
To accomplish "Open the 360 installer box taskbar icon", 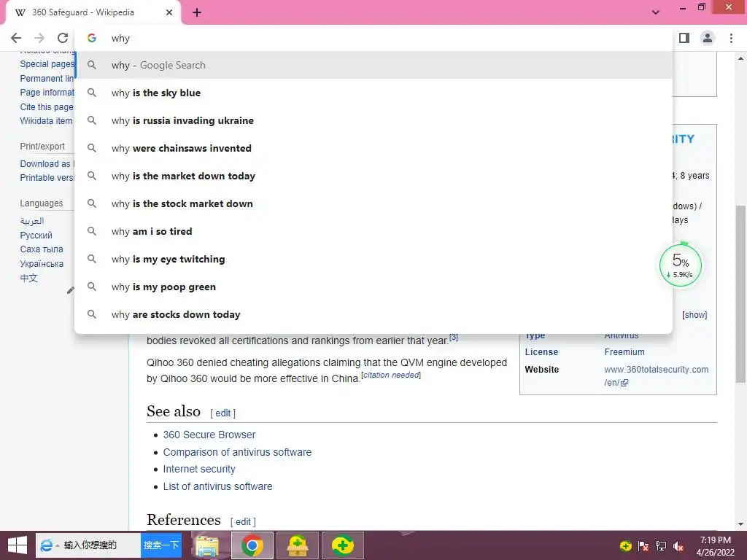I will point(298,545).
